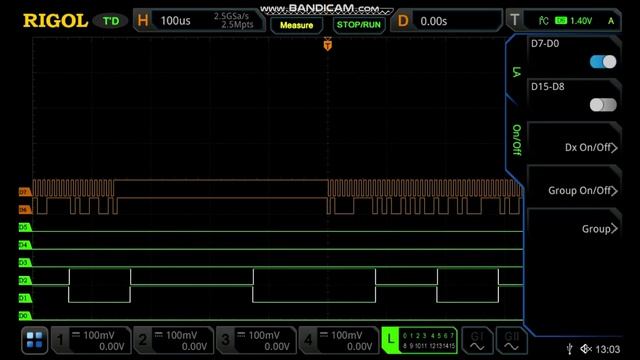
Task: Select the D1 channel label
Action: click(x=25, y=298)
